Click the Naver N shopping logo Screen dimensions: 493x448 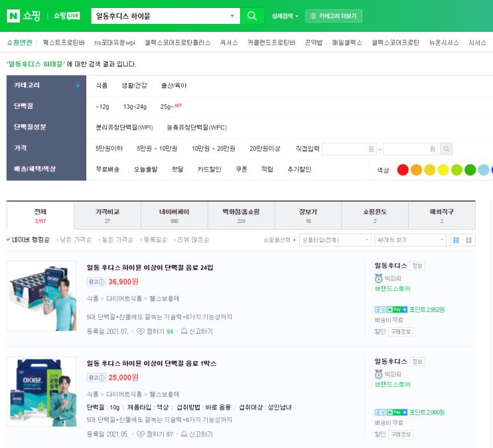point(24,16)
